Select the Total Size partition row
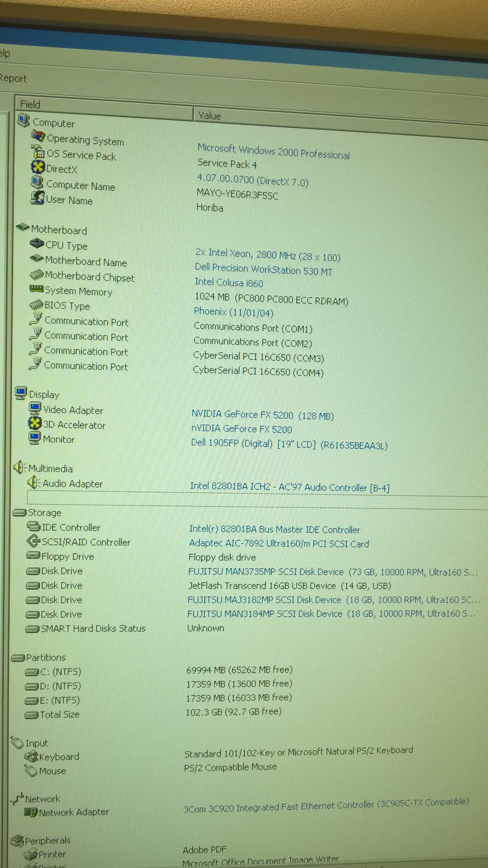488x868 pixels. point(60,714)
